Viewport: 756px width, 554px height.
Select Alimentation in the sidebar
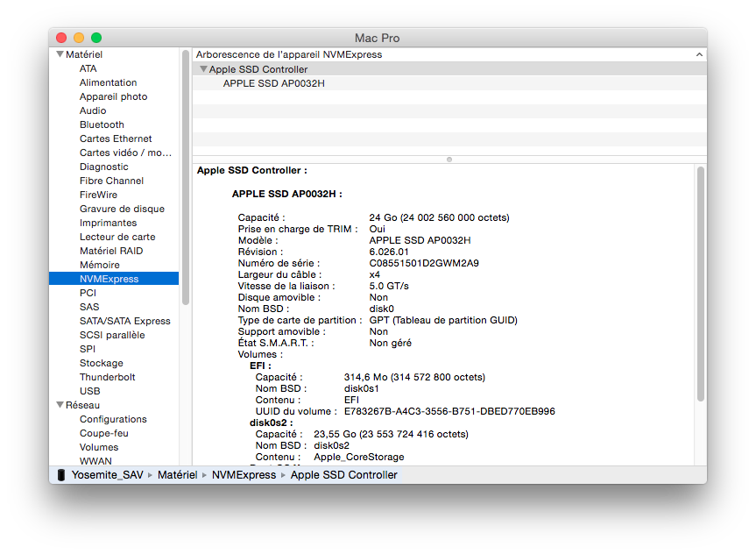[x=108, y=82]
